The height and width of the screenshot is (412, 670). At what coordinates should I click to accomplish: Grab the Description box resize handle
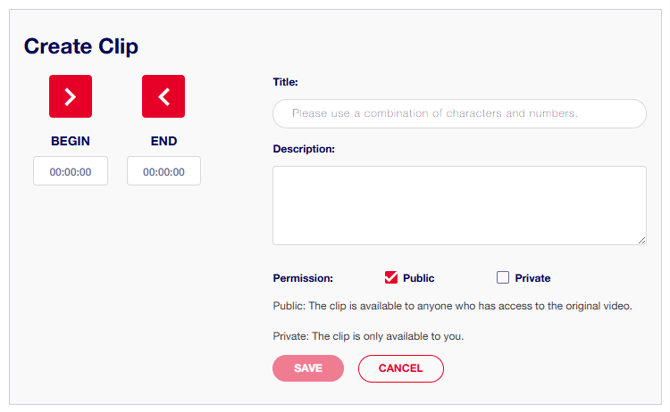[x=641, y=239]
